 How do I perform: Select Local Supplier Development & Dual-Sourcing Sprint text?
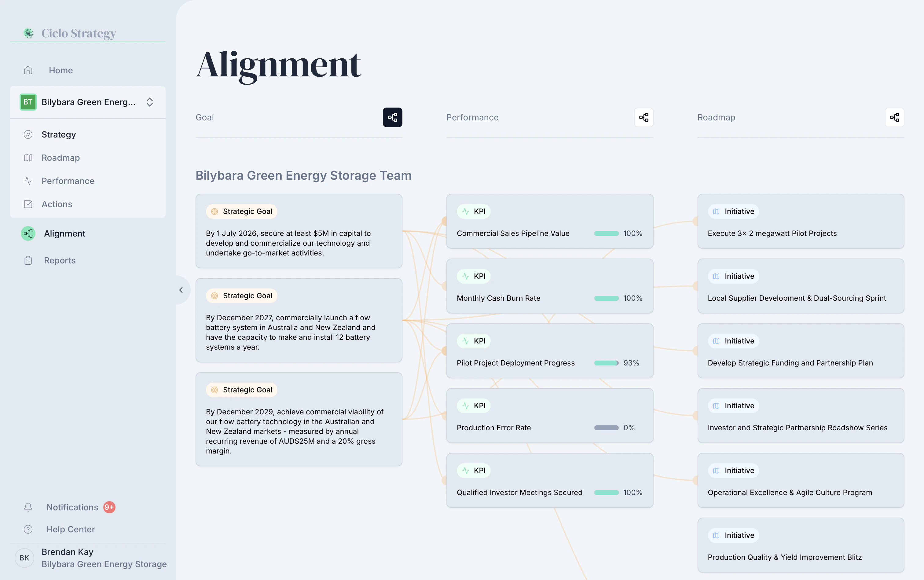(x=797, y=298)
